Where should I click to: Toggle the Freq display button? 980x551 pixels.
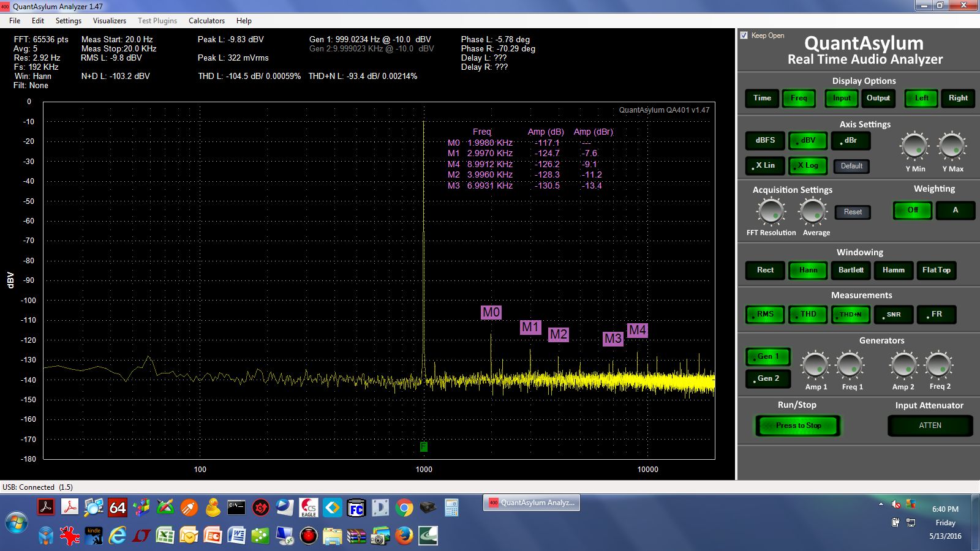(x=799, y=98)
